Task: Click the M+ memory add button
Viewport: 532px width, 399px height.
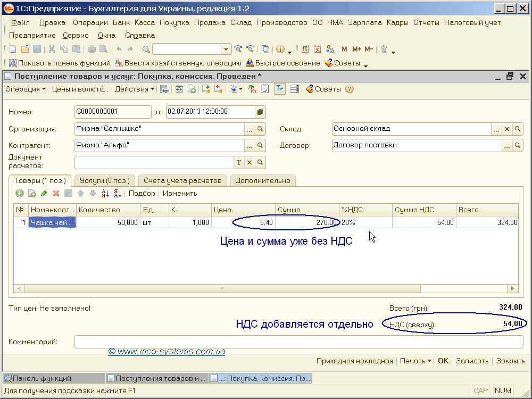Action: [x=356, y=49]
